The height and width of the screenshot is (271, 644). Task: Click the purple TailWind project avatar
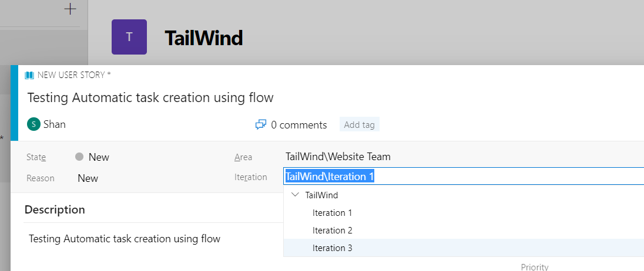(129, 37)
